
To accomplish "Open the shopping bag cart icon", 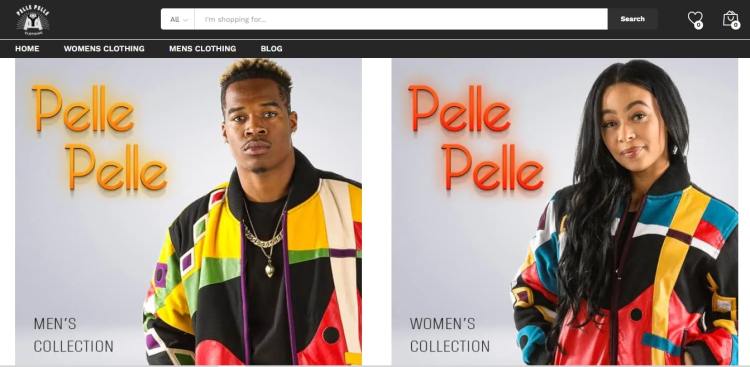I will point(730,18).
